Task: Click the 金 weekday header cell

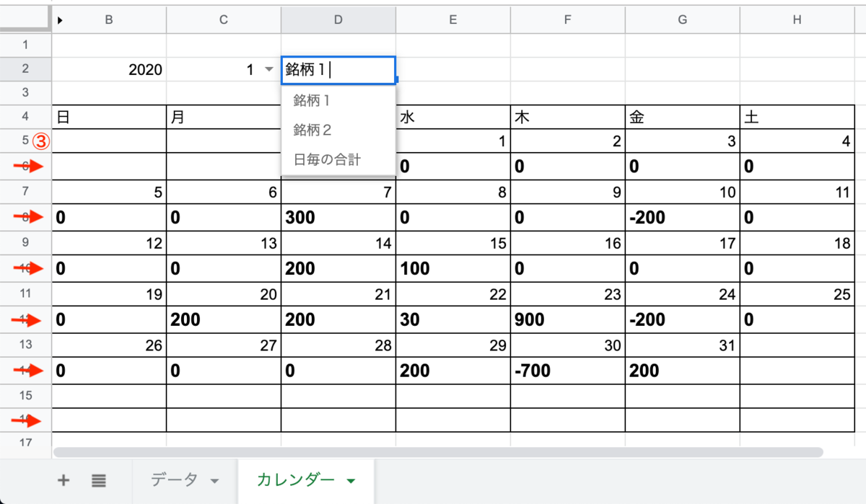Action: (x=682, y=118)
